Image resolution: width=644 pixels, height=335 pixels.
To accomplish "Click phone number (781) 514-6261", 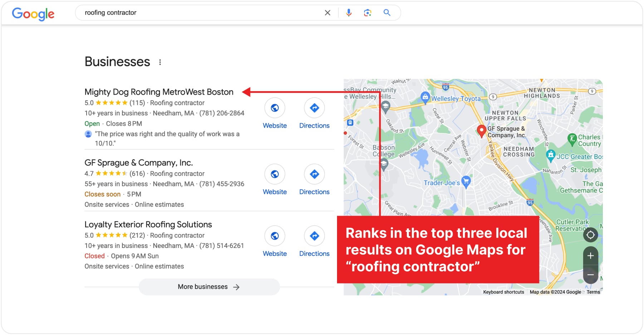I will click(221, 246).
